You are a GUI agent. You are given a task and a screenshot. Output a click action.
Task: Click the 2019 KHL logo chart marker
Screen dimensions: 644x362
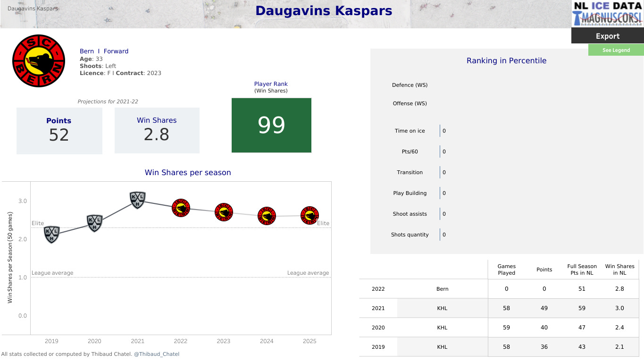(51, 235)
